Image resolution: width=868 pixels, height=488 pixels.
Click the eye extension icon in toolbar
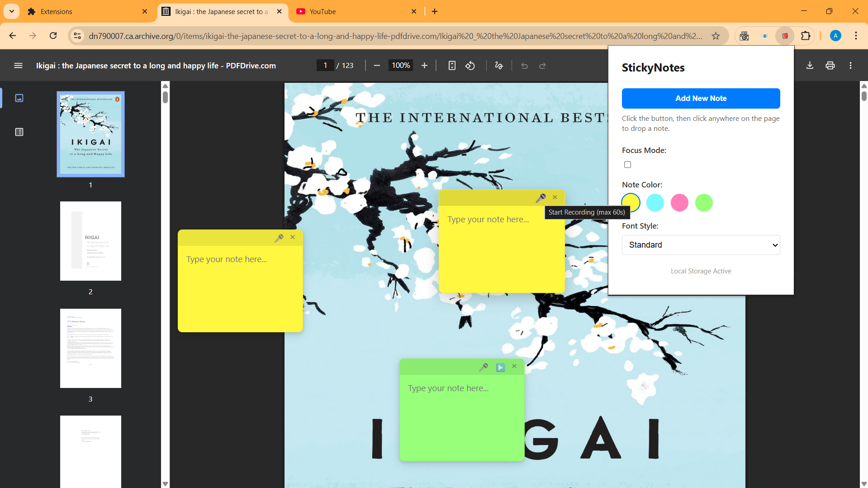(764, 36)
